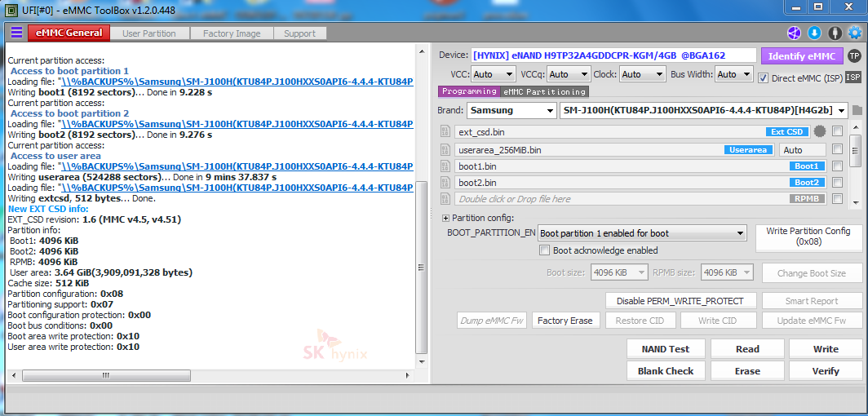868x416 pixels.
Task: Click the Change Boot Size button
Action: pos(812,272)
